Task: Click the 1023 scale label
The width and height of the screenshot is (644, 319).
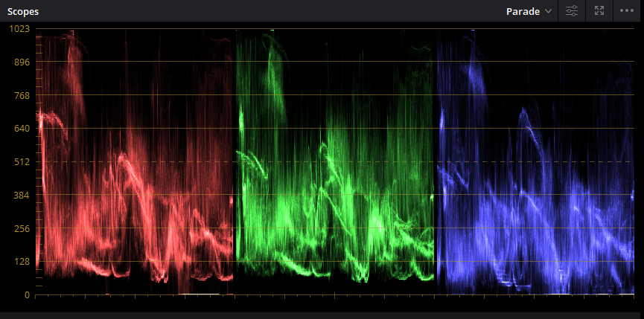Action: click(21, 29)
